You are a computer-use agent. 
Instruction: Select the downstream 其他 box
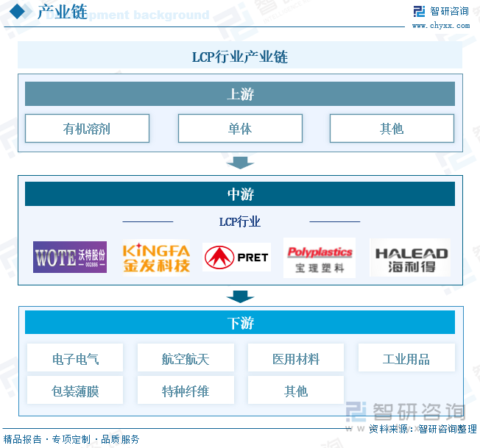click(296, 390)
